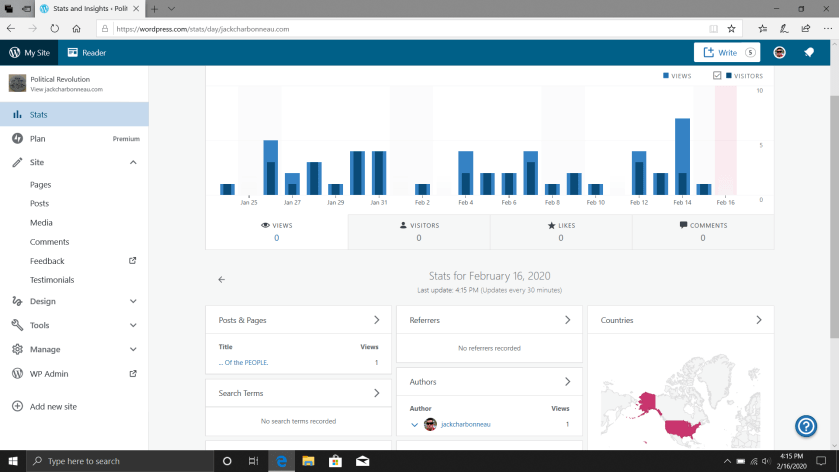The image size is (839, 472).
Task: Click the Add new site plus icon
Action: click(17, 407)
